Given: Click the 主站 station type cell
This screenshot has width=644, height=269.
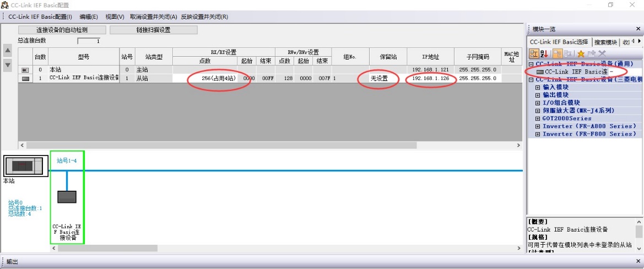Looking at the screenshot, I should point(154,70).
